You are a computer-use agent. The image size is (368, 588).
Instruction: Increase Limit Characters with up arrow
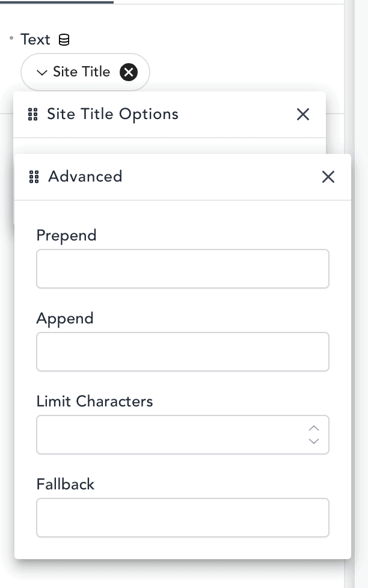click(x=313, y=428)
